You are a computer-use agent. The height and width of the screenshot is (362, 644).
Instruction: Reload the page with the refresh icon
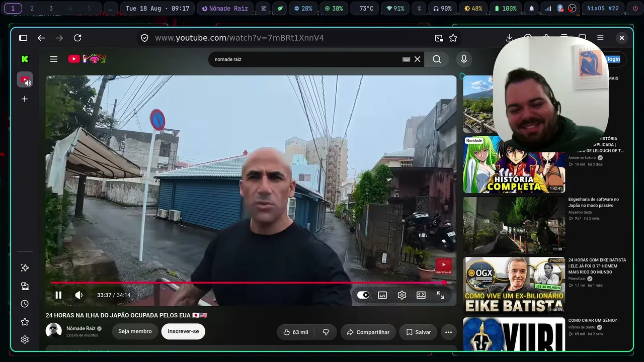point(77,38)
